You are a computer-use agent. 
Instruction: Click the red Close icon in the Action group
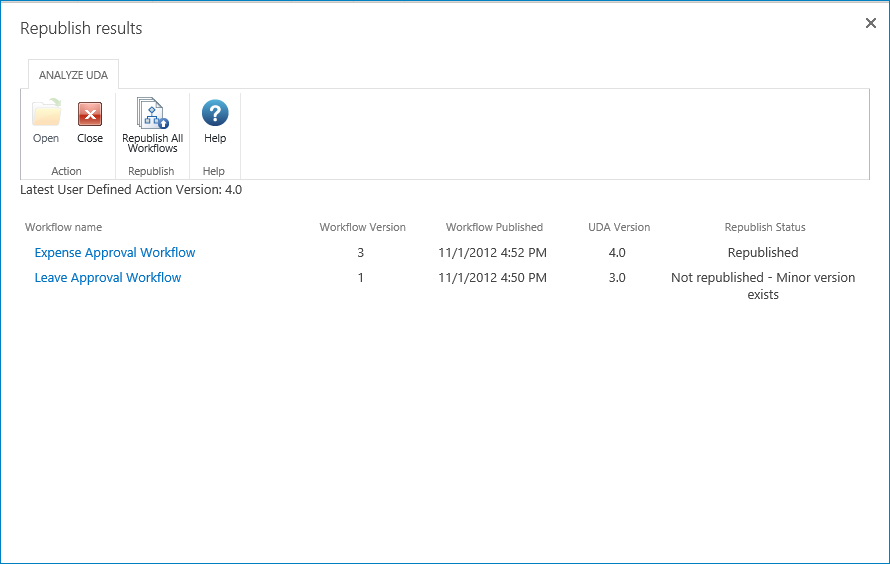coord(90,114)
